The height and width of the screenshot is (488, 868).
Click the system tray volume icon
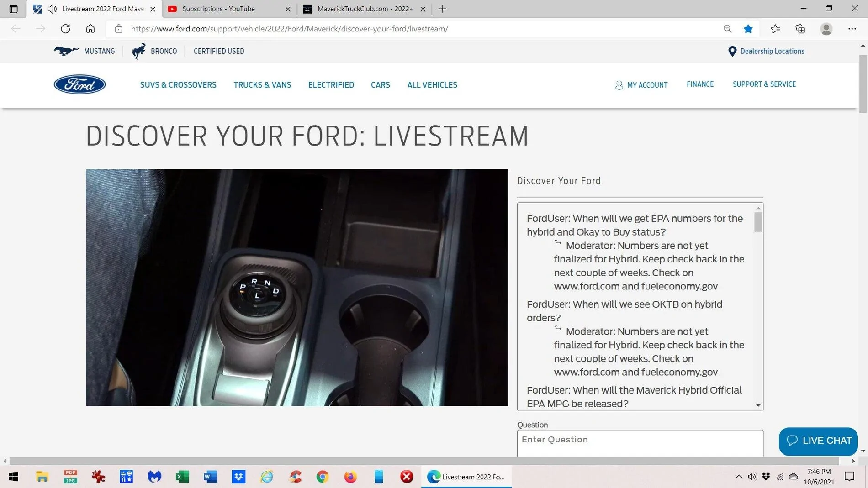(x=752, y=477)
